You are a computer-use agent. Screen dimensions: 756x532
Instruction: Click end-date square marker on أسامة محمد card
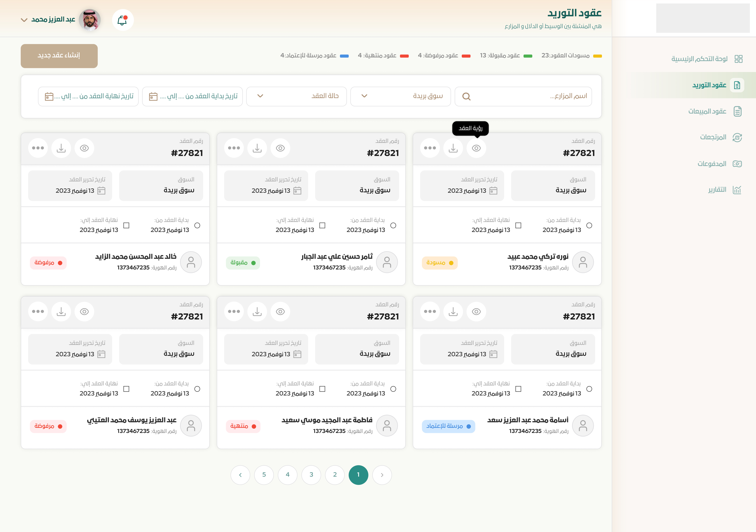click(518, 389)
